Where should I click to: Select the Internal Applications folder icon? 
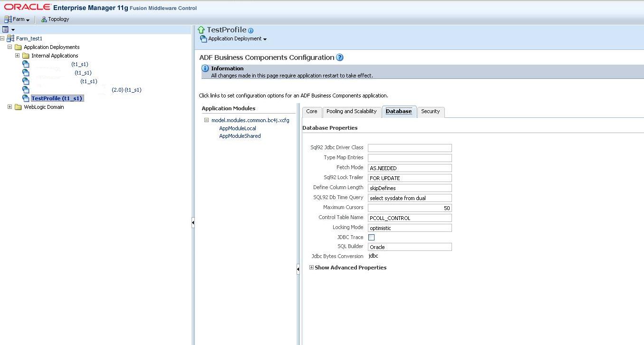click(x=26, y=56)
